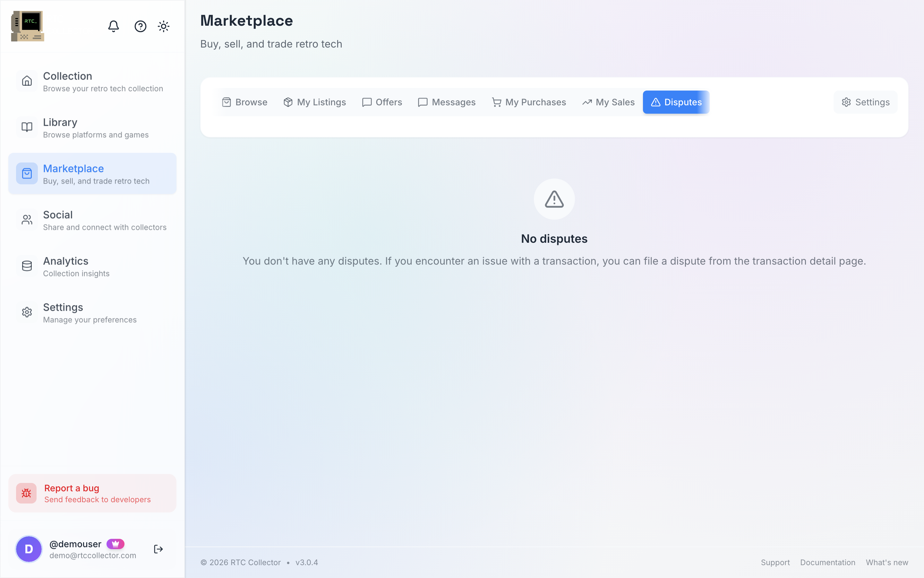This screenshot has height=578, width=924.
Task: Click the Marketplace page heading
Action: pos(247,21)
